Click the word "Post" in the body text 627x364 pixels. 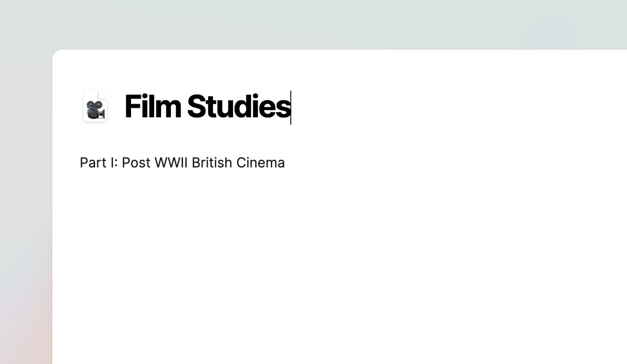(x=136, y=163)
